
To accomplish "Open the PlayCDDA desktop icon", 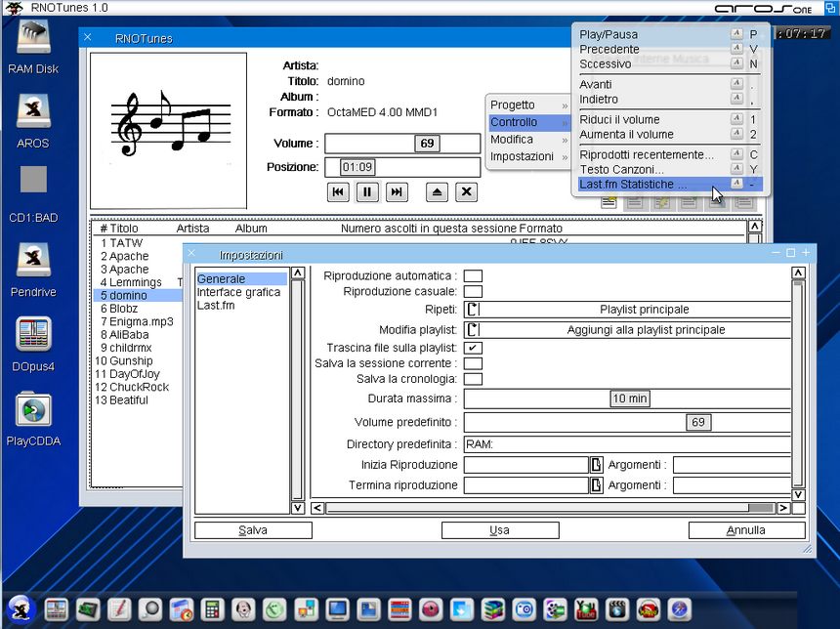I will pos(33,409).
